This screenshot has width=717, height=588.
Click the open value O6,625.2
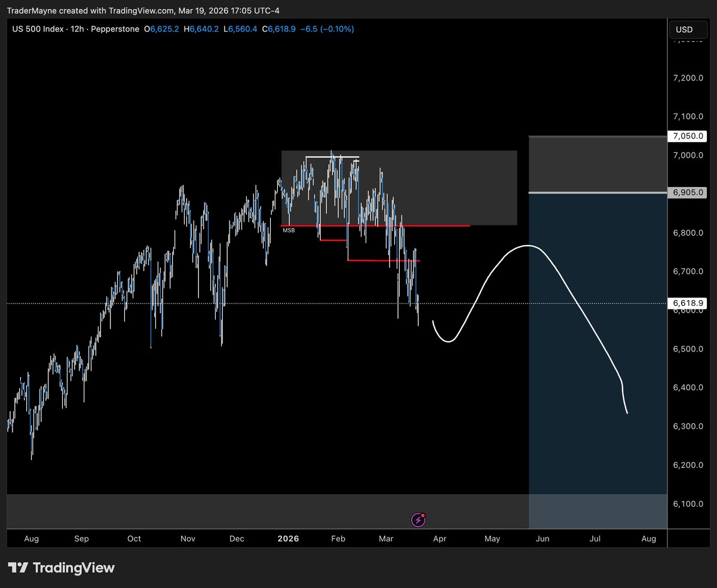(160, 29)
